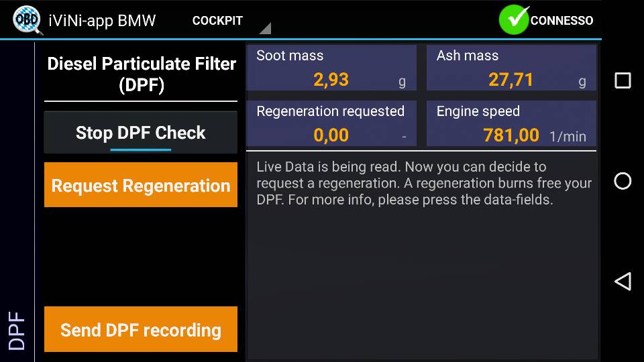The width and height of the screenshot is (644, 362).
Task: Tap the CONNESSO status text
Action: click(561, 21)
